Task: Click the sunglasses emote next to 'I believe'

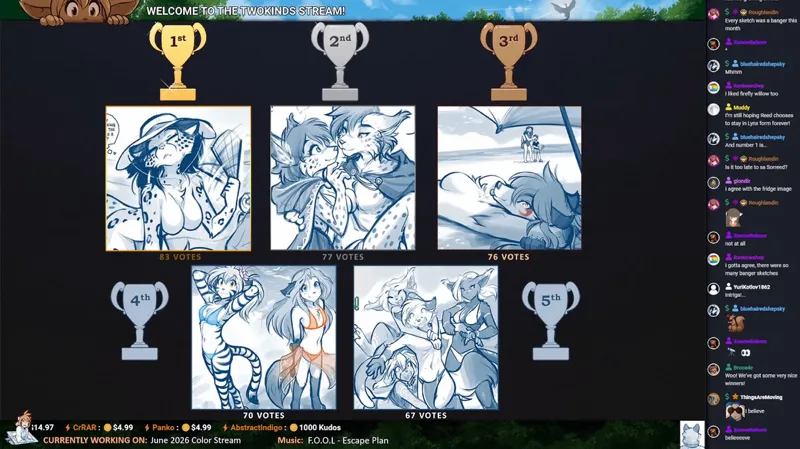Action: 735,410
